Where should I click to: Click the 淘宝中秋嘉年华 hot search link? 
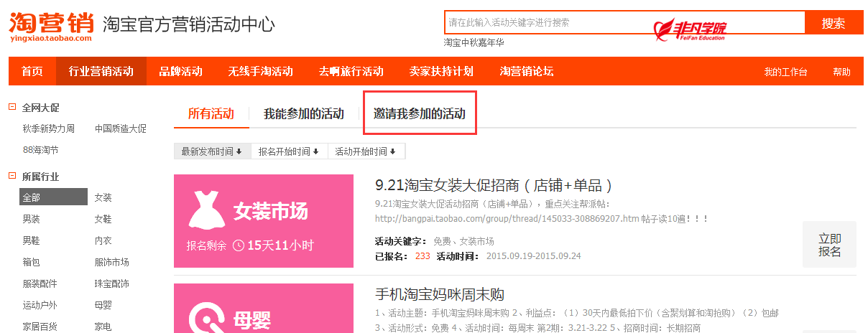474,42
